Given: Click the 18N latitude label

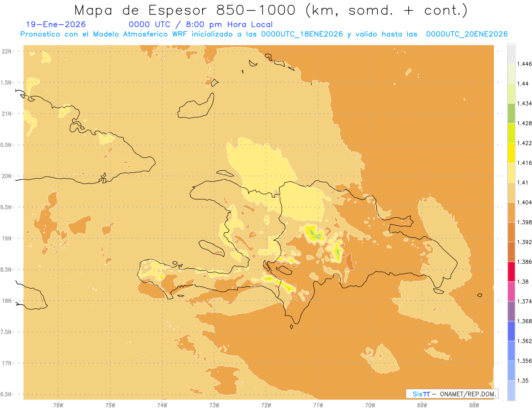Looking at the screenshot, I should point(8,301).
